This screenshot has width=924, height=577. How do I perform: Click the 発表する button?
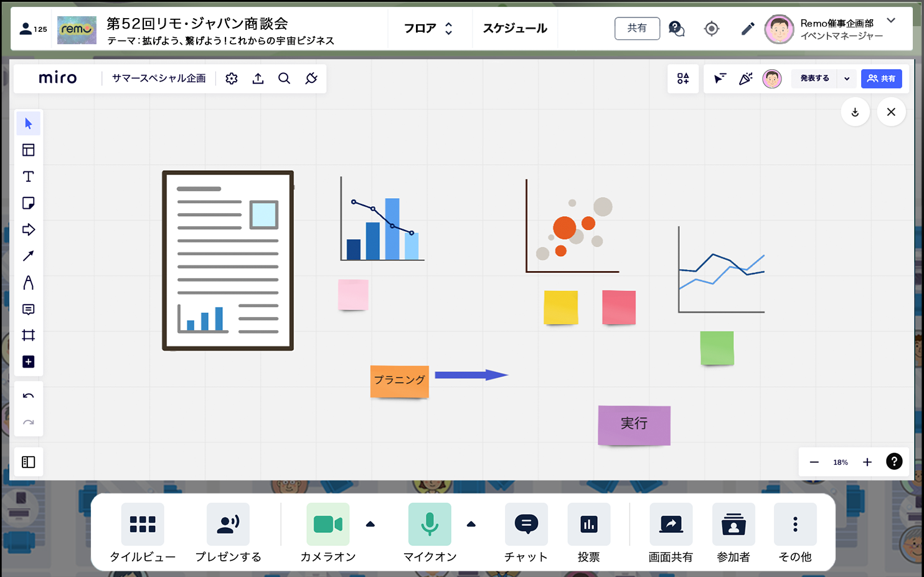click(814, 79)
